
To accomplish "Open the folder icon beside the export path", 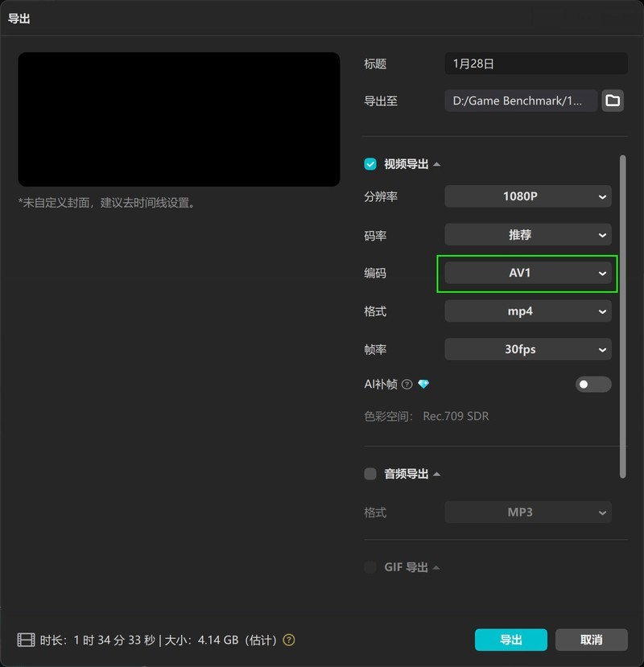I will click(613, 101).
